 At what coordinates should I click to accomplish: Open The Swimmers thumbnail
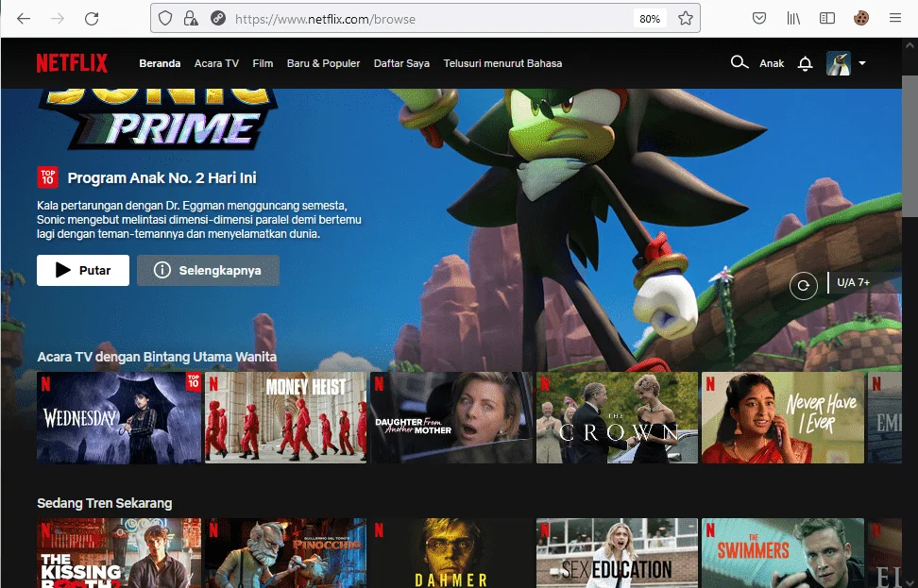pos(783,553)
